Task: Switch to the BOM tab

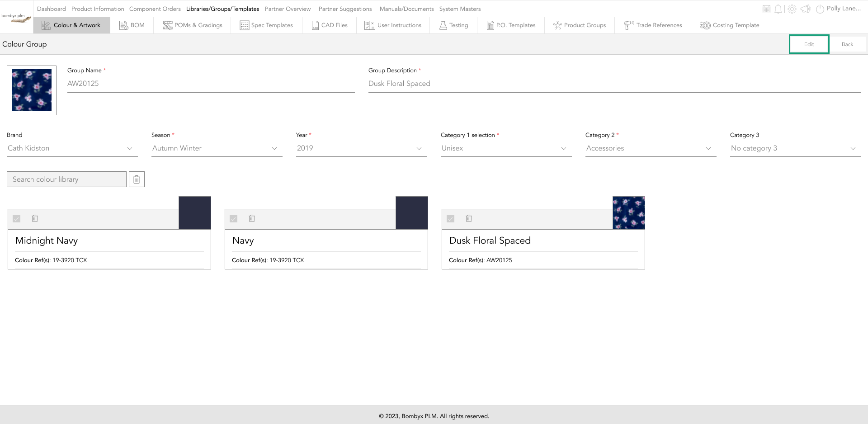Action: [x=132, y=25]
